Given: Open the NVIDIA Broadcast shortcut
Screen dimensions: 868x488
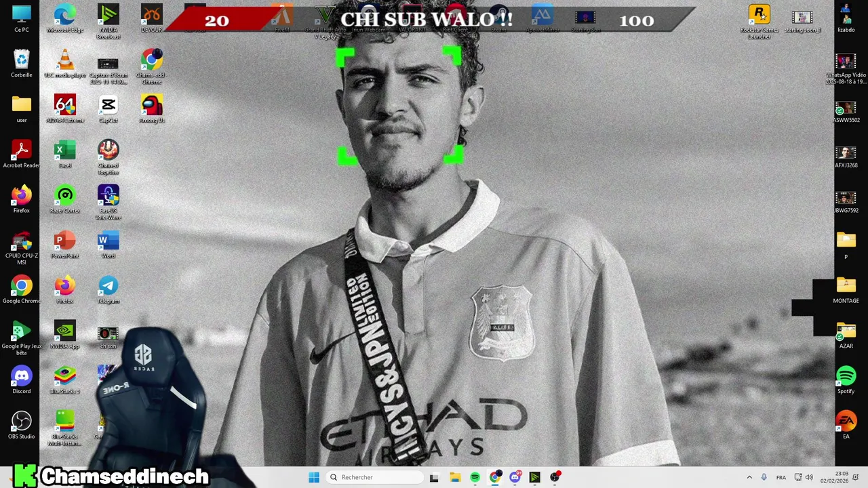Looking at the screenshot, I should 108,21.
